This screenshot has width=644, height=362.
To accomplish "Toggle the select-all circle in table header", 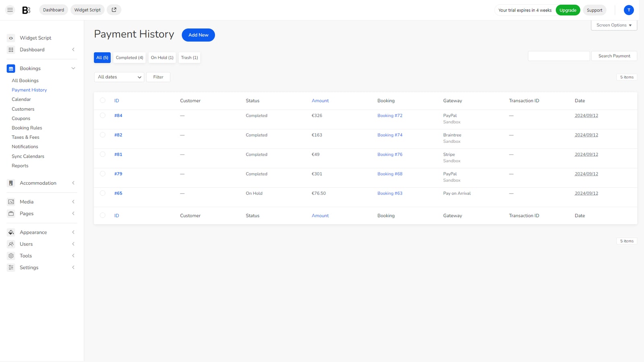I will click(x=102, y=100).
